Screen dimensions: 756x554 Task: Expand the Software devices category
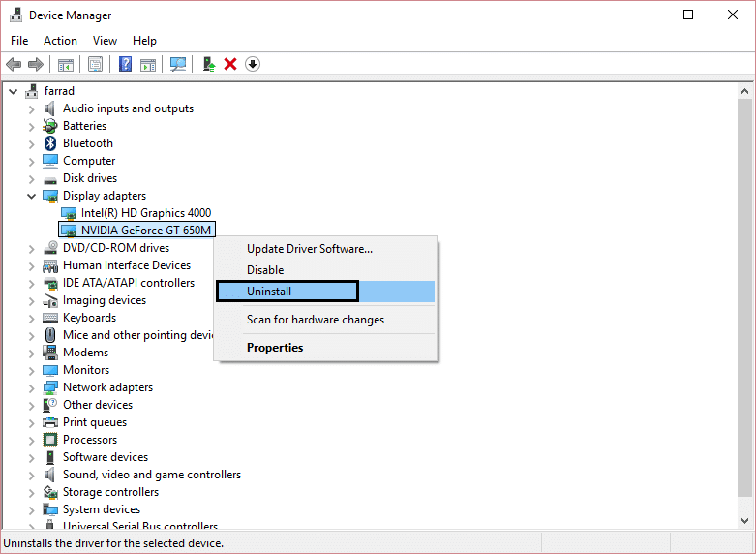pos(31,457)
